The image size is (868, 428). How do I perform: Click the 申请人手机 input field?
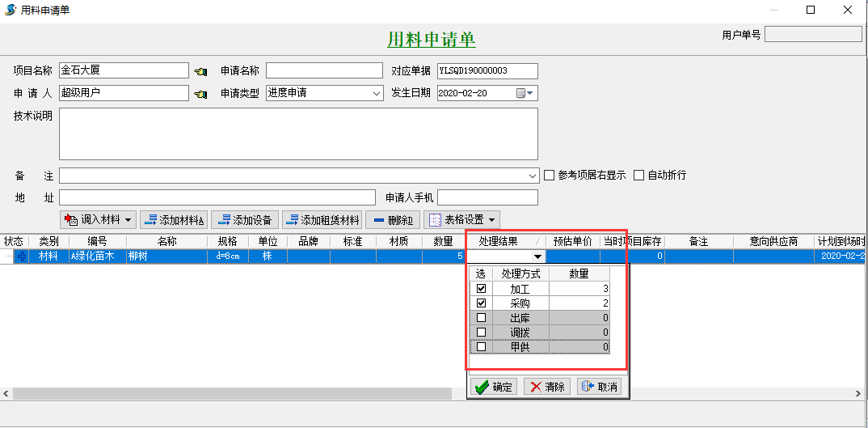click(487, 197)
